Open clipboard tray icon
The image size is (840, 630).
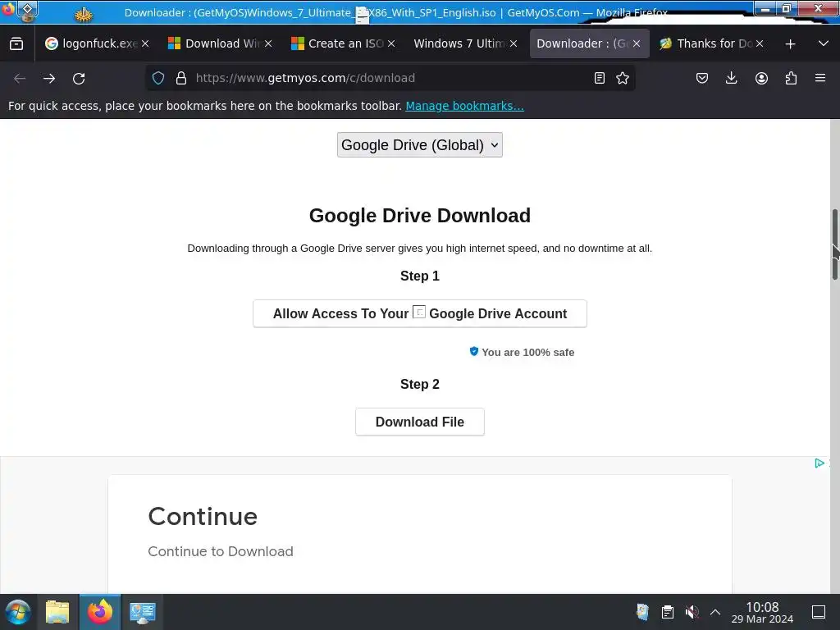pos(668,612)
